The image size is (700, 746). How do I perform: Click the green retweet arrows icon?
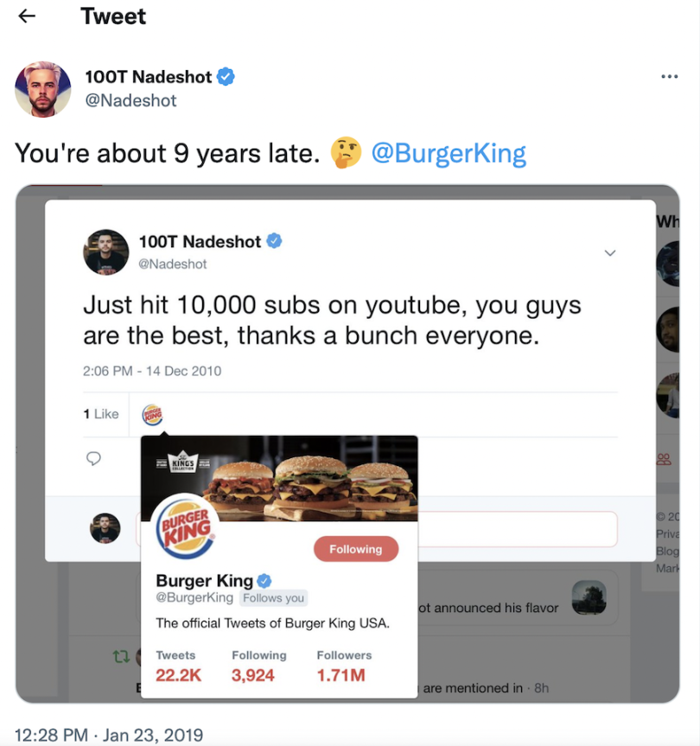pyautogui.click(x=121, y=657)
